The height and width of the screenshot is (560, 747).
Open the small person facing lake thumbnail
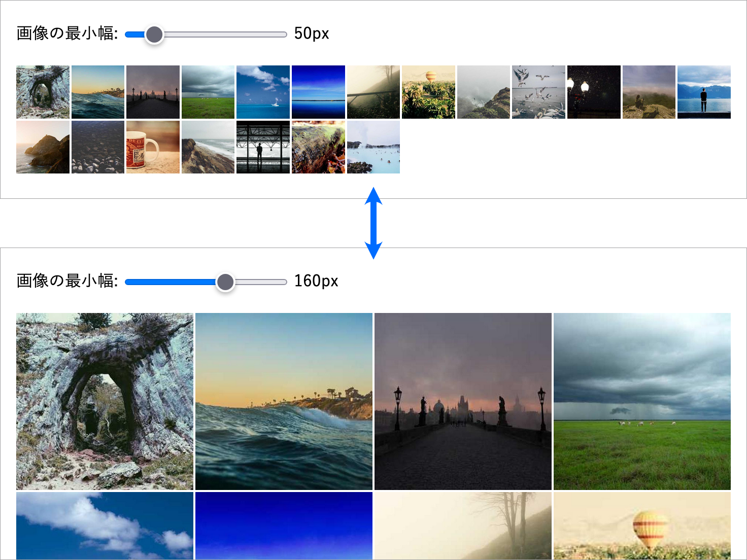pos(704,92)
